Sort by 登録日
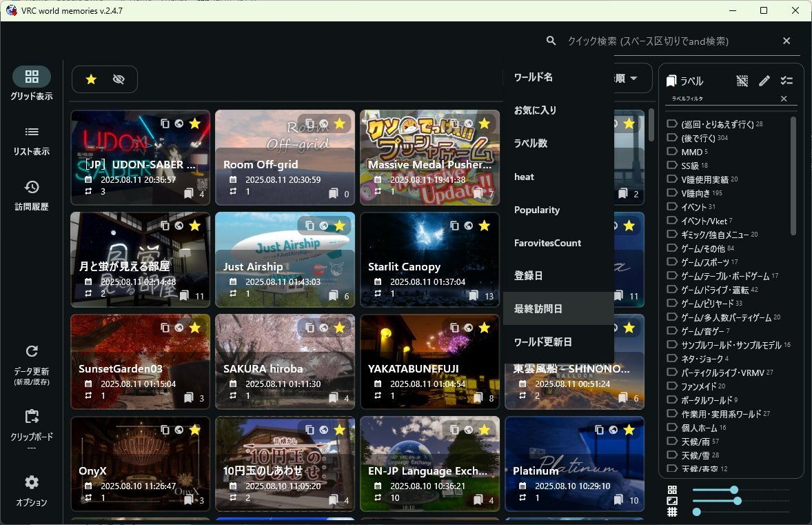The image size is (812, 525). (558, 276)
